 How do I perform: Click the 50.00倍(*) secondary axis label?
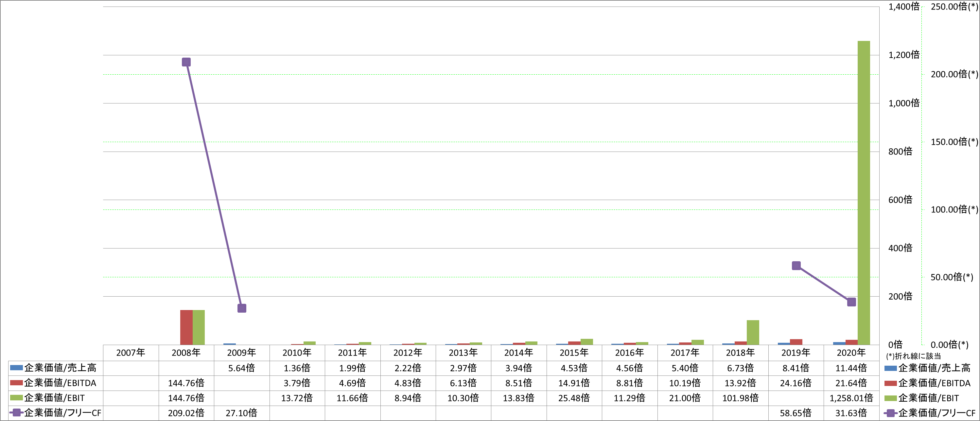click(952, 277)
